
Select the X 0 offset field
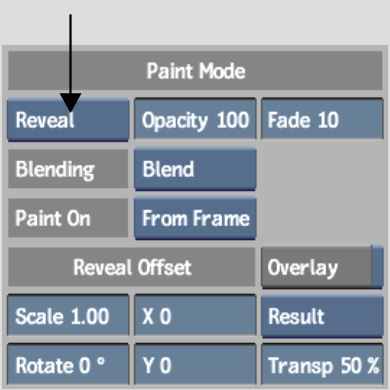coord(195,315)
